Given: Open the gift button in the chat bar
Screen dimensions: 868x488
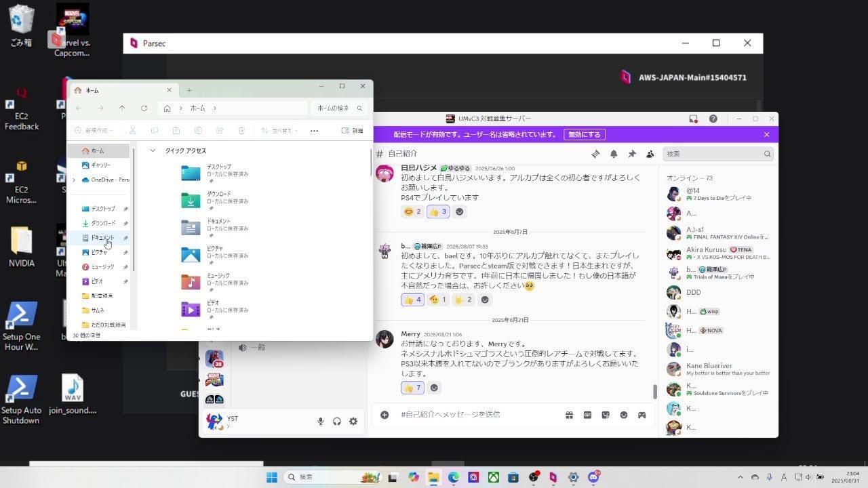Looking at the screenshot, I should click(x=570, y=415).
